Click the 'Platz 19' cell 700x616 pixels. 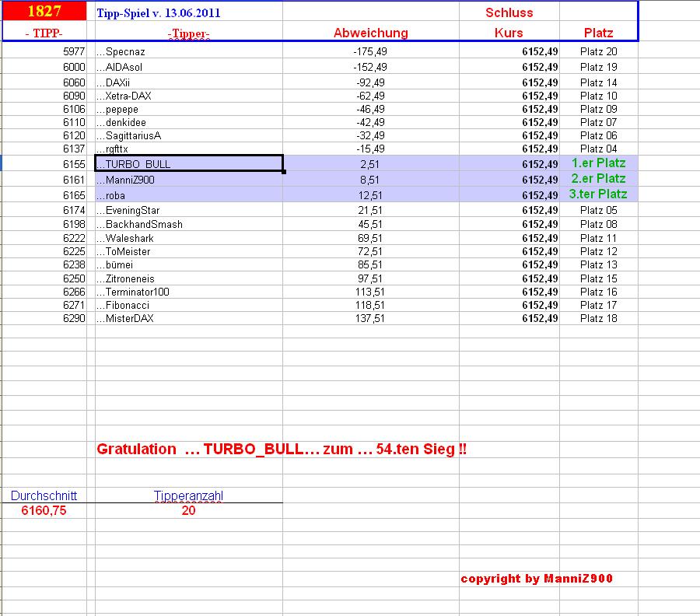click(x=598, y=67)
